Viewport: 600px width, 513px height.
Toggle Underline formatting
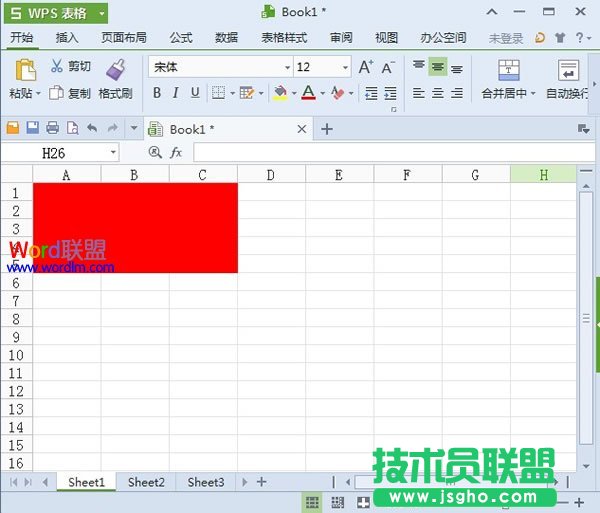[195, 93]
